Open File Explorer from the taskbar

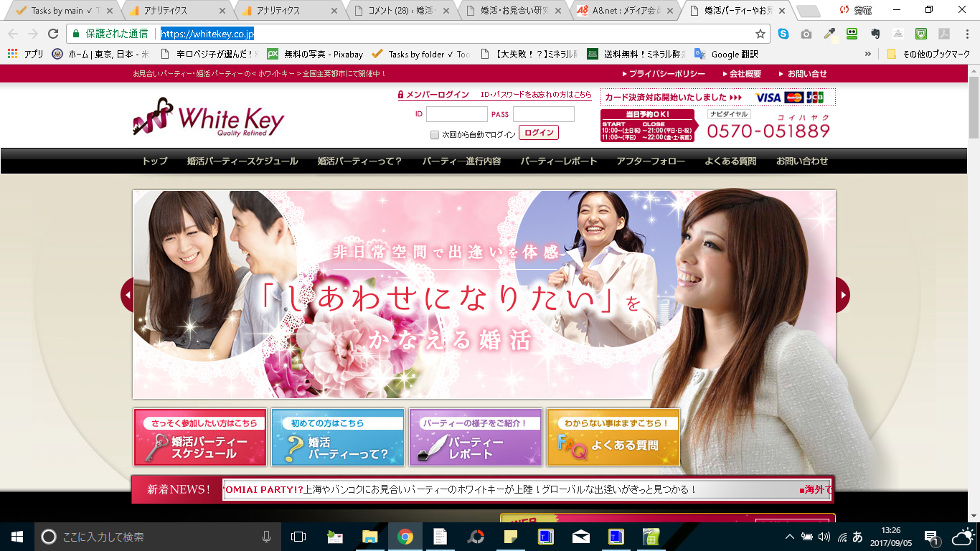[x=369, y=536]
